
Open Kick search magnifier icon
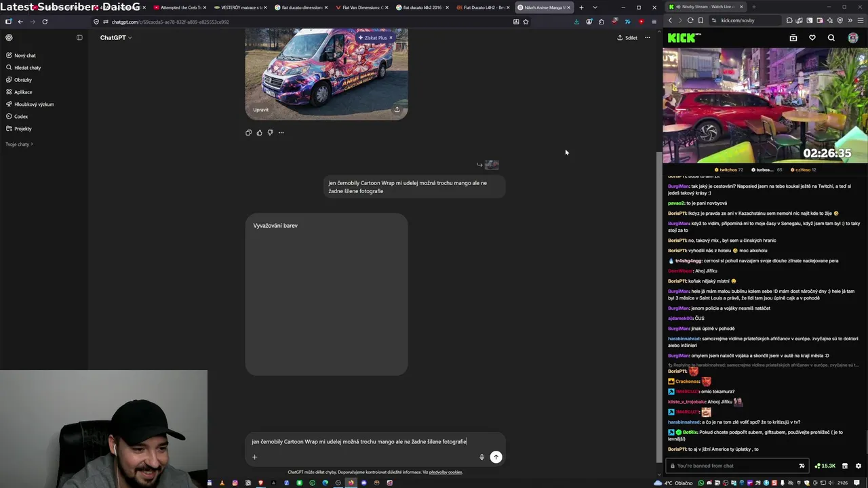831,38
